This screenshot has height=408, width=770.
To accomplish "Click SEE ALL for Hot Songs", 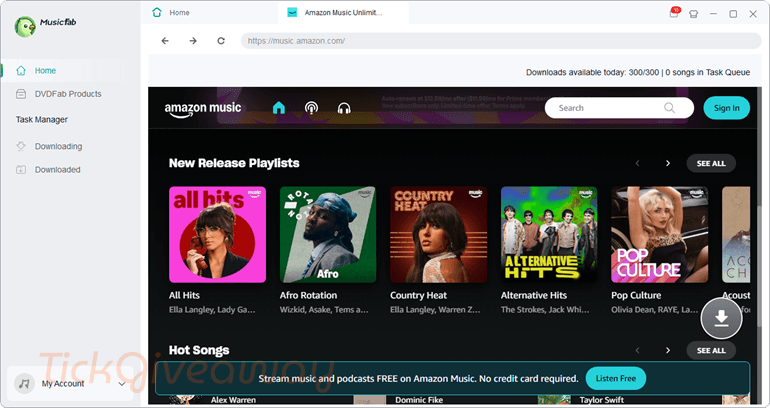I will (711, 351).
